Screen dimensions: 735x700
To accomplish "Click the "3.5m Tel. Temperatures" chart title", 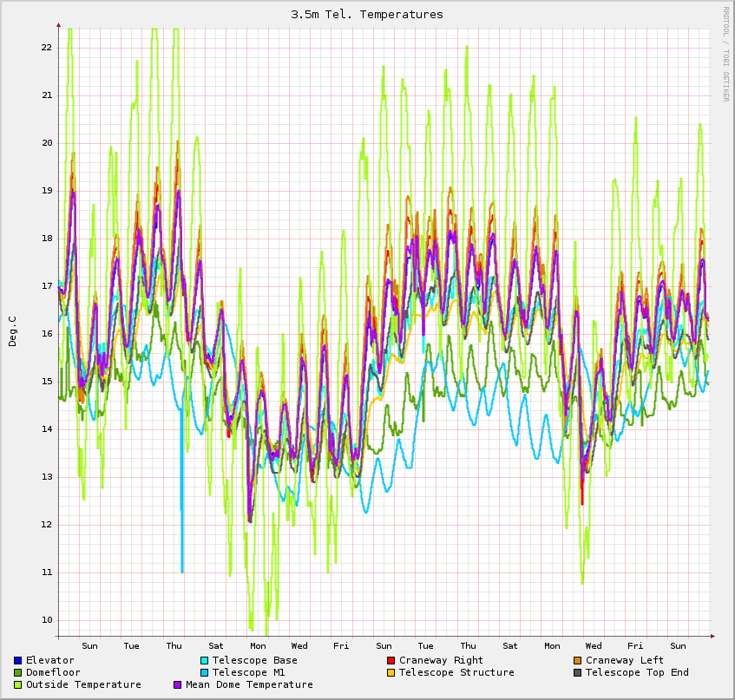I will 367,15.
